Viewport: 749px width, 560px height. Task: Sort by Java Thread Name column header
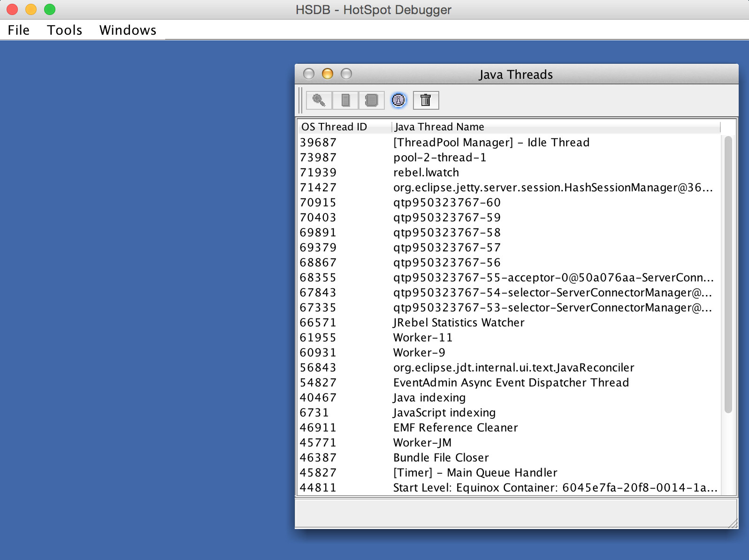coord(556,127)
